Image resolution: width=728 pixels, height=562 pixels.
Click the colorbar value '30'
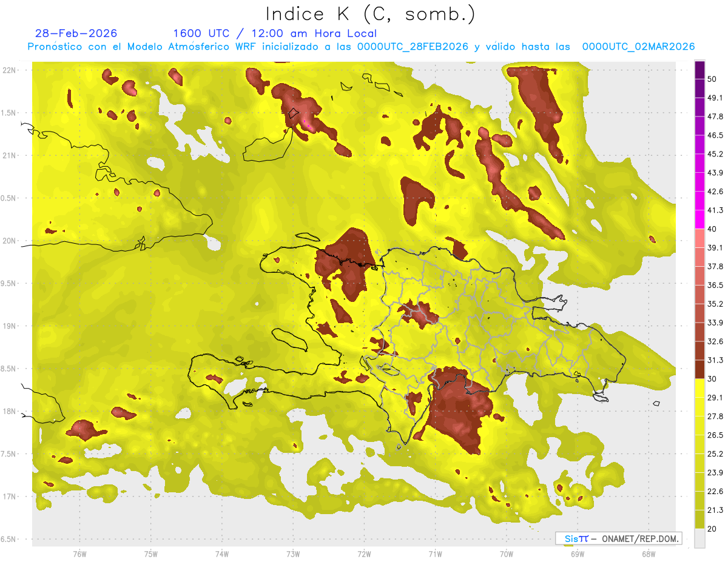[712, 380]
